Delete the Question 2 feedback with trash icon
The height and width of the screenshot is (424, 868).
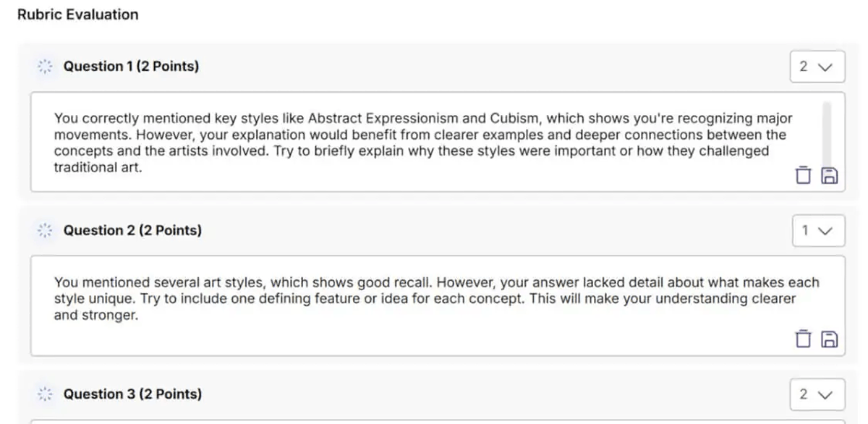click(x=803, y=339)
